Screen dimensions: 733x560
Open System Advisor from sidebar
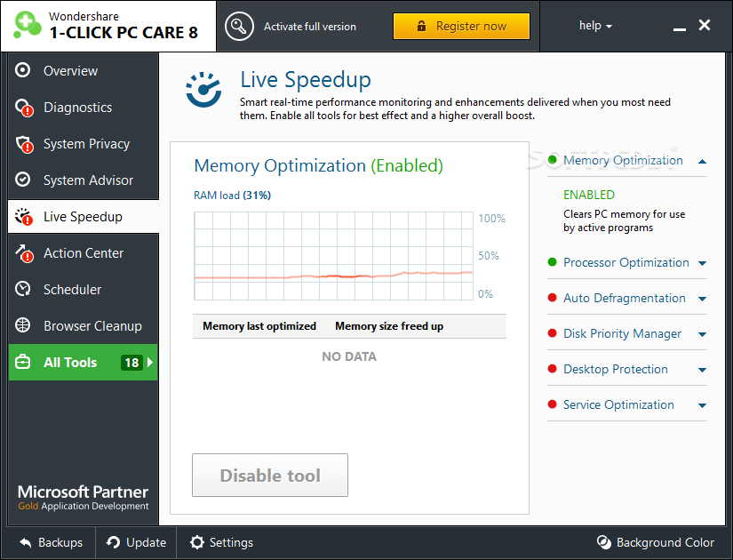pyautogui.click(x=84, y=180)
